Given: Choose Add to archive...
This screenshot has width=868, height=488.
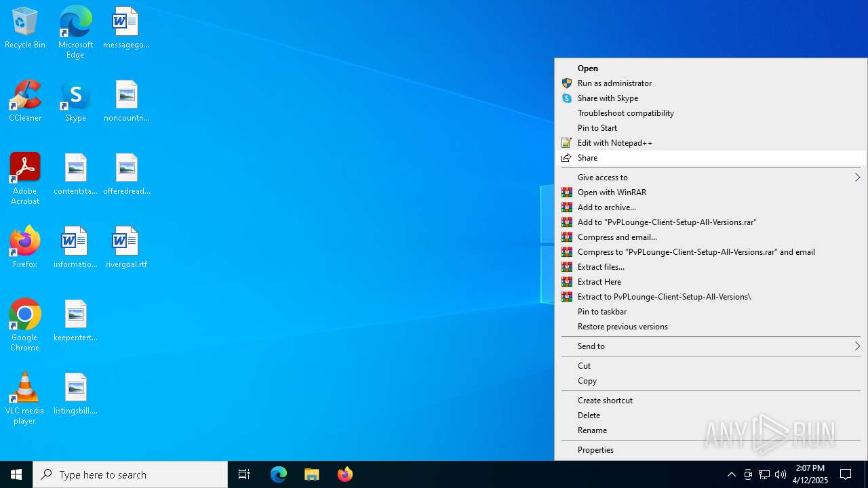Looking at the screenshot, I should pyautogui.click(x=711, y=207).
